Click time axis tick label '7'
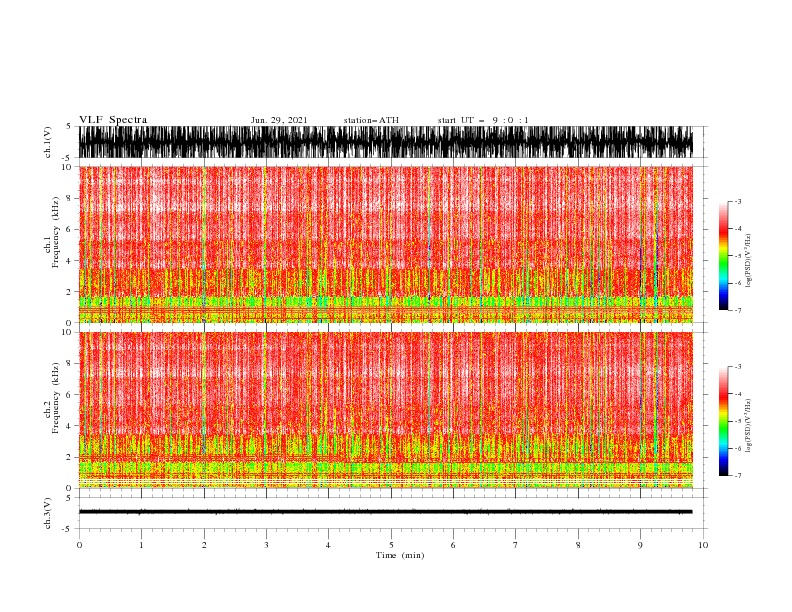The image size is (792, 612). (516, 545)
